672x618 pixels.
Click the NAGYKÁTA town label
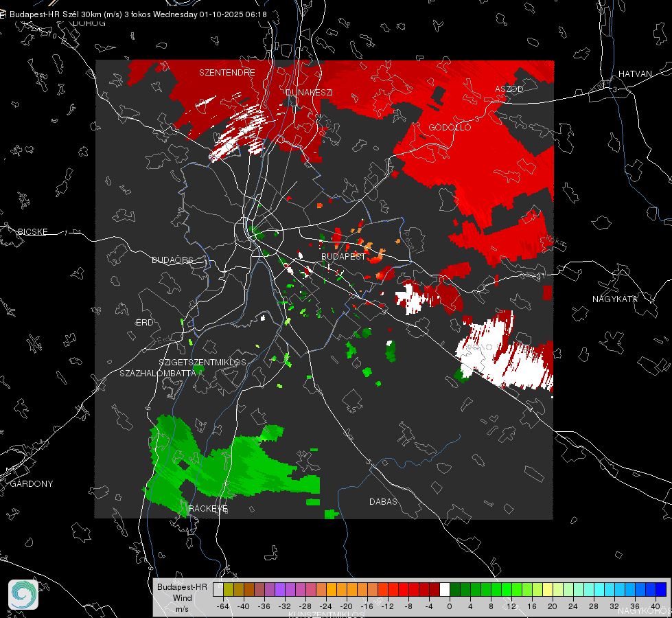tap(614, 299)
